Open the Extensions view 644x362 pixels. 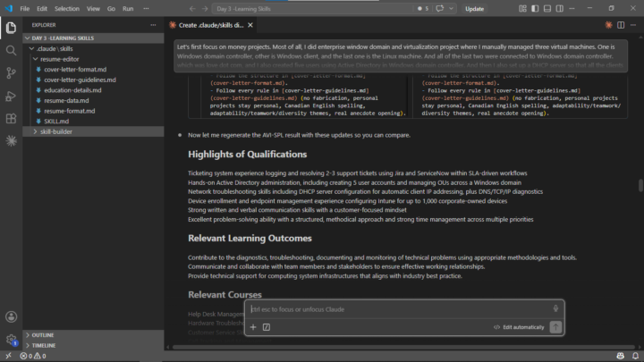(11, 119)
